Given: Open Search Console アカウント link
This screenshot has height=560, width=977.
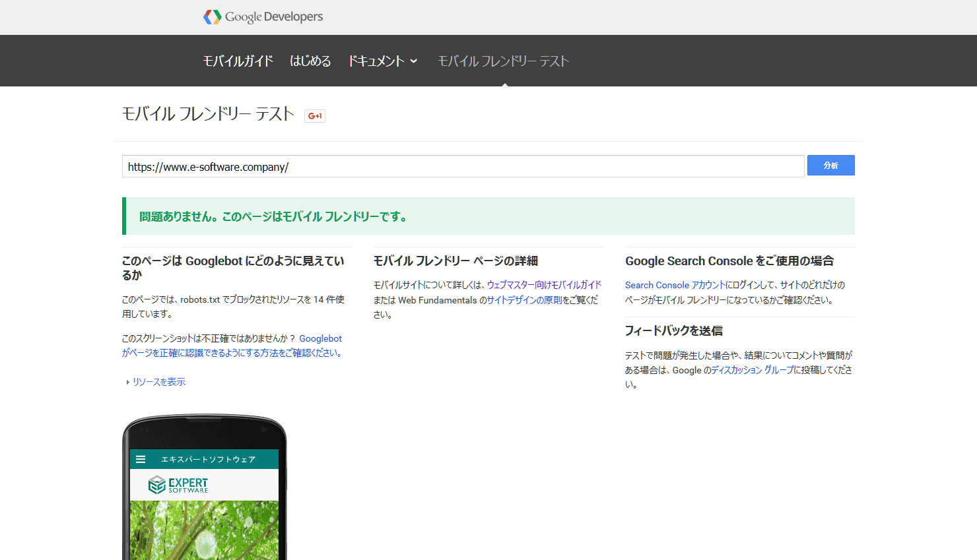Looking at the screenshot, I should point(675,285).
